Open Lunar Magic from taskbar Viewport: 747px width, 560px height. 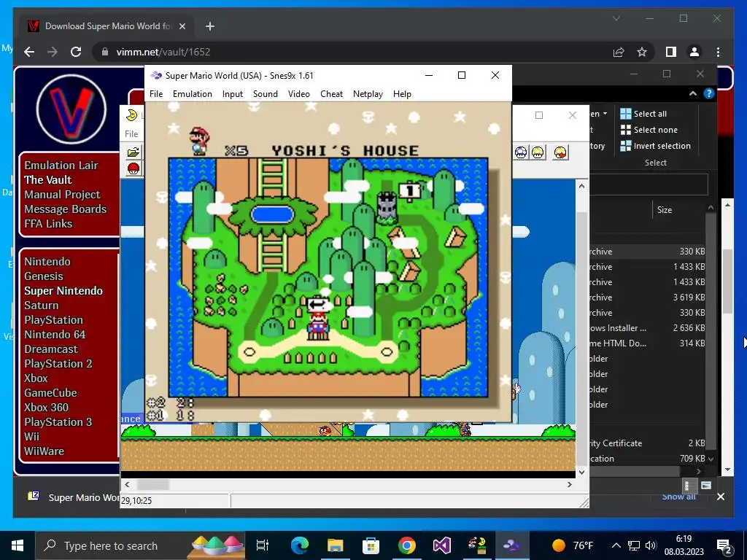click(x=476, y=545)
